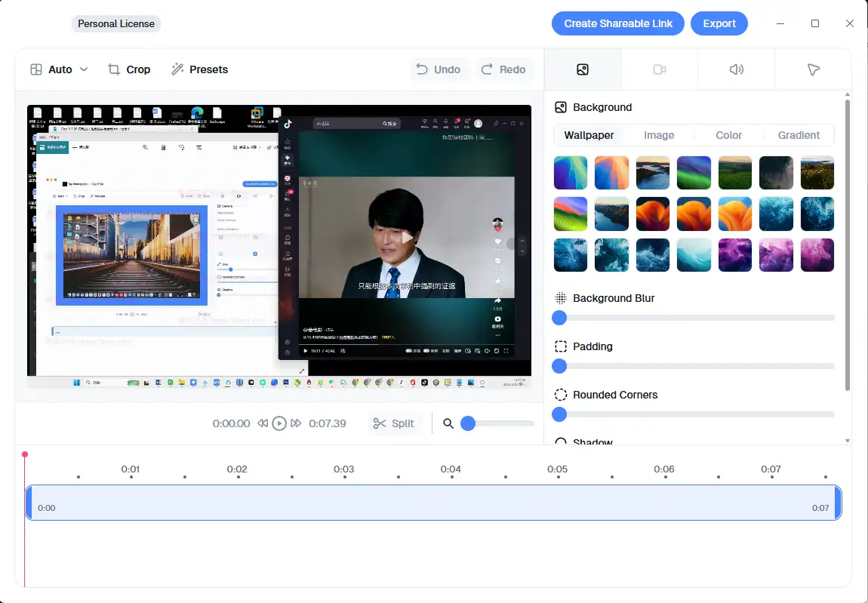Viewport: 868px width, 603px height.
Task: Skip backward with the rewind icon
Action: pyautogui.click(x=263, y=423)
